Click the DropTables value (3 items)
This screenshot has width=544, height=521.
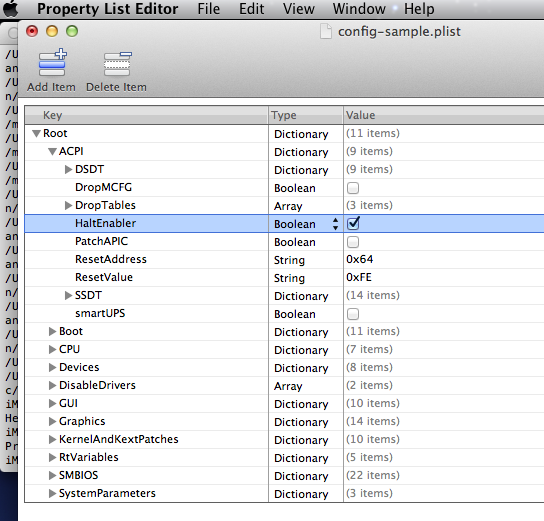(369, 205)
